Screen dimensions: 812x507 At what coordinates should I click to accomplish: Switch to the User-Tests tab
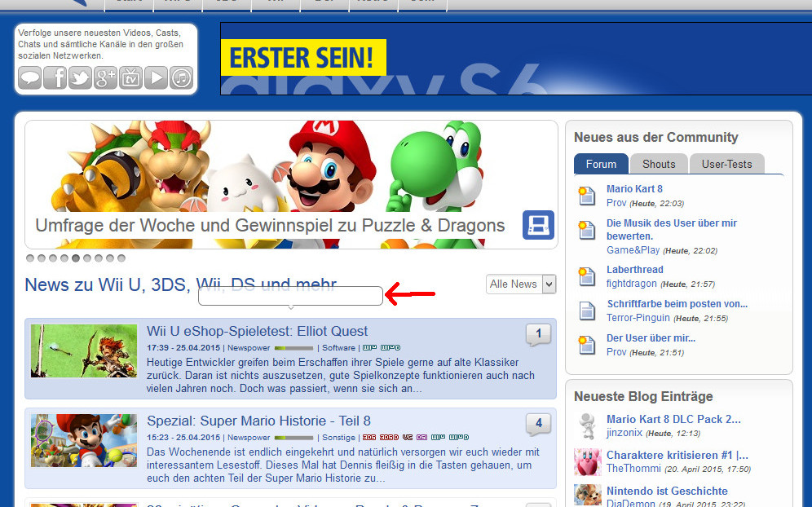(x=726, y=164)
